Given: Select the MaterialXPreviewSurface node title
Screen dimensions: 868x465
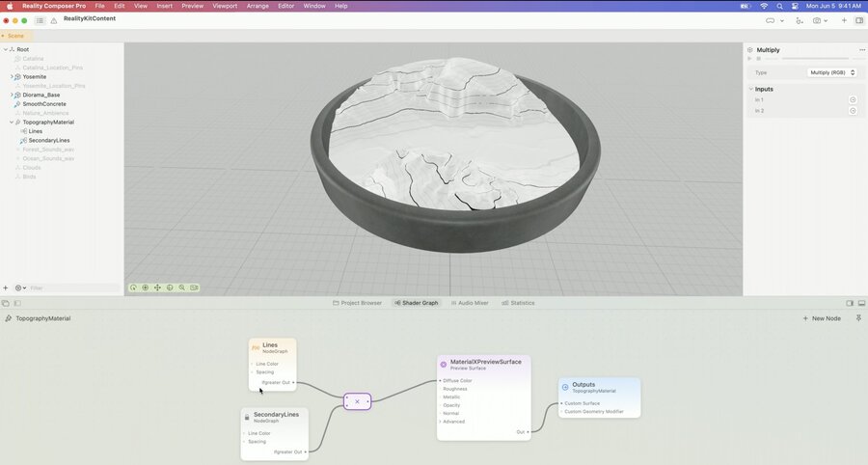Looking at the screenshot, I should 485,362.
